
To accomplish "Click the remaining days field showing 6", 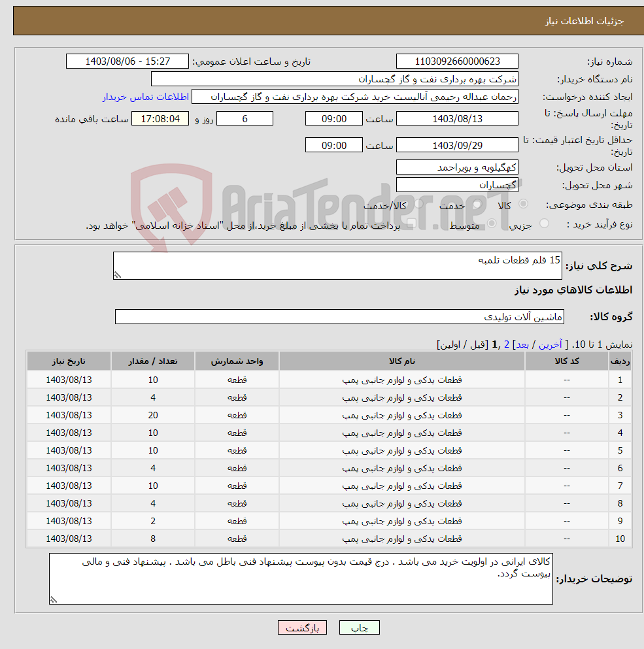I will (x=245, y=119).
